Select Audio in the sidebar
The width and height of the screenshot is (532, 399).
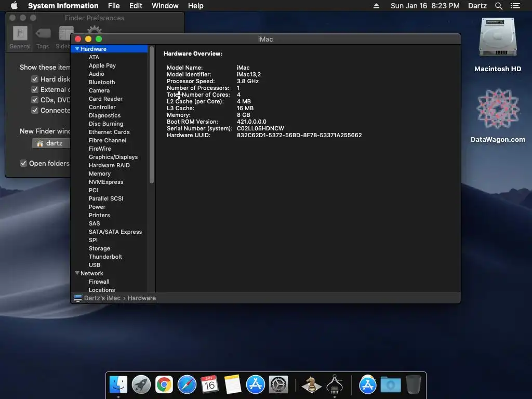tap(96, 74)
